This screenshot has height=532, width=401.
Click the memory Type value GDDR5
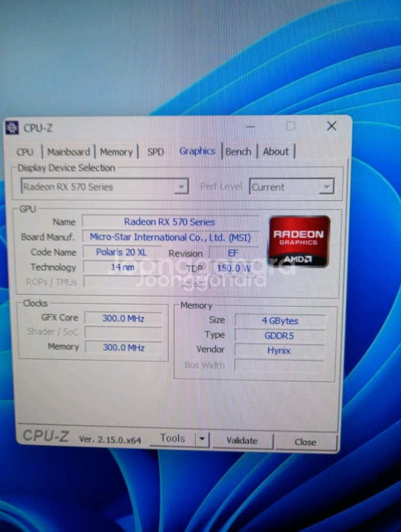(280, 335)
